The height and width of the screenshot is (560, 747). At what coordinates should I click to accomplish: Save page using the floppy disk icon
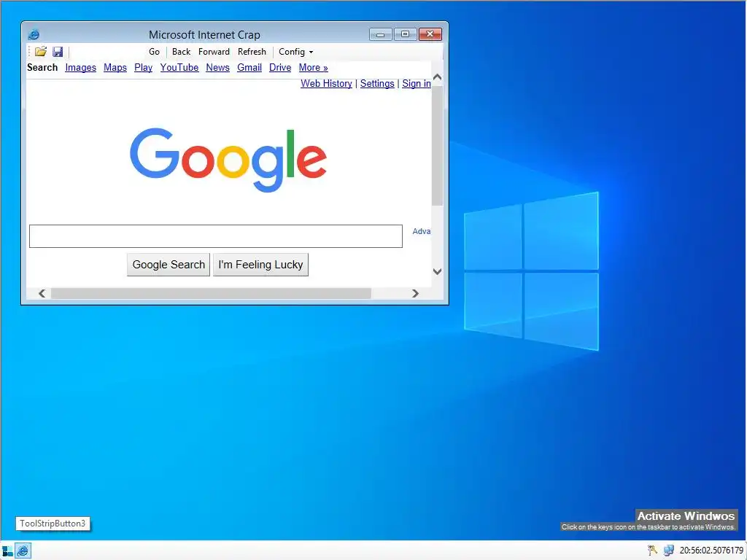(x=58, y=52)
